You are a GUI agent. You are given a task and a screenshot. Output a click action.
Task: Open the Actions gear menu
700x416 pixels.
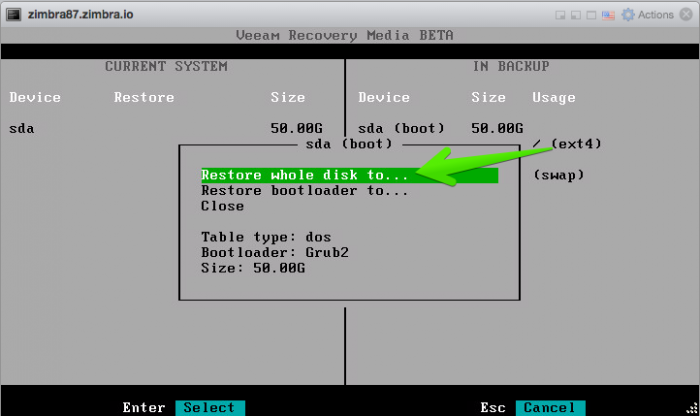pyautogui.click(x=647, y=15)
